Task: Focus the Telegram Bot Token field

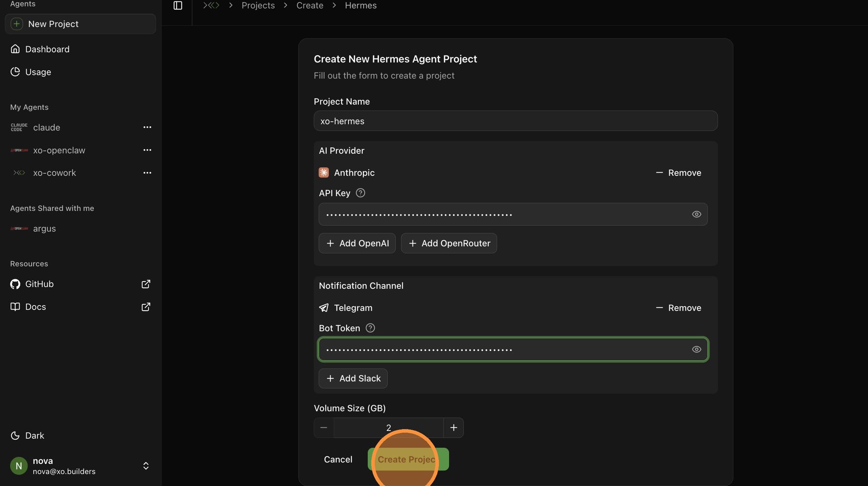Action: [513, 349]
